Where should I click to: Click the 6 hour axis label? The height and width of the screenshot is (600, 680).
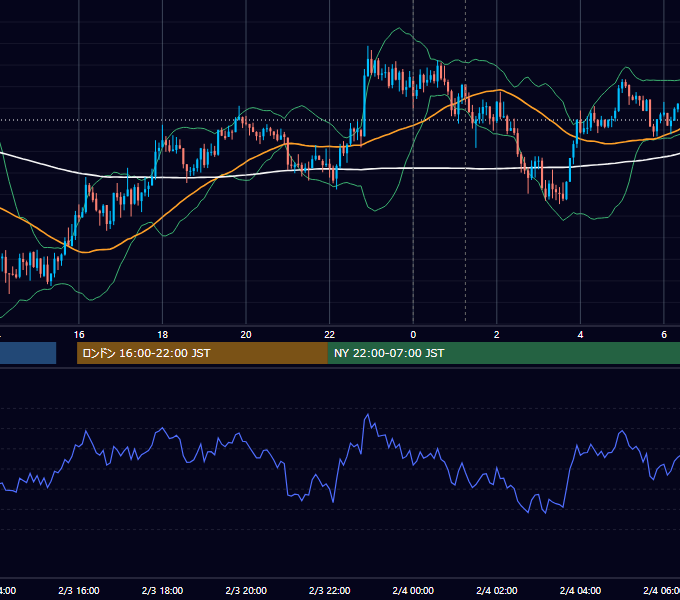(664, 335)
